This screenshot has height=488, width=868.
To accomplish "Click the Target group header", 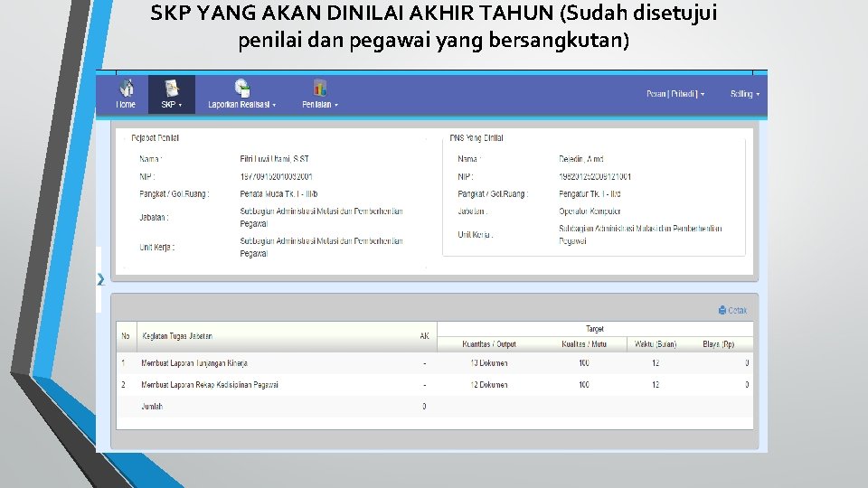I will pos(595,329).
